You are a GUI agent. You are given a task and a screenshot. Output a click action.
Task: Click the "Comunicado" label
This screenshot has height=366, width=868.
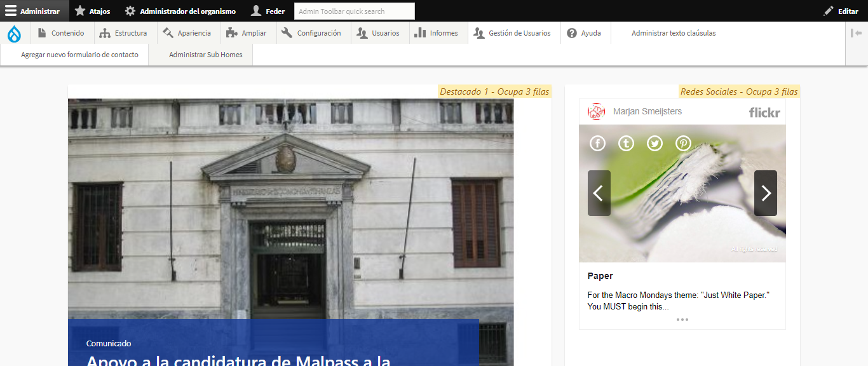point(109,343)
